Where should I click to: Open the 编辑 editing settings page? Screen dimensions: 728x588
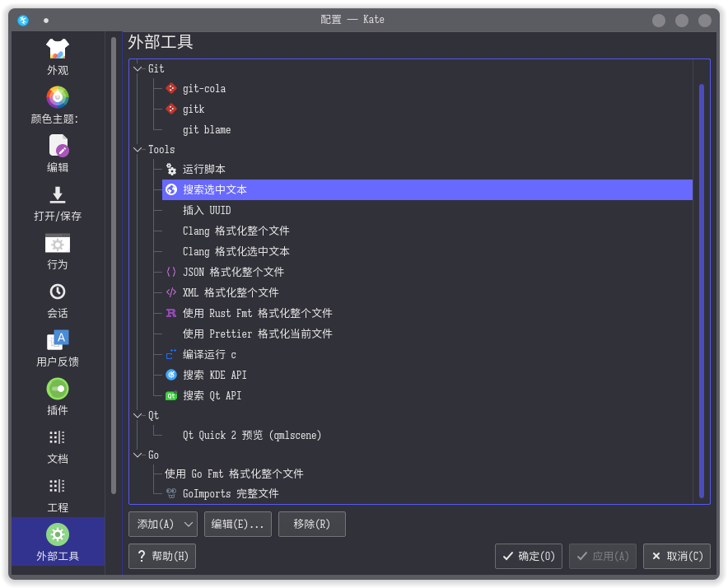[x=58, y=154]
